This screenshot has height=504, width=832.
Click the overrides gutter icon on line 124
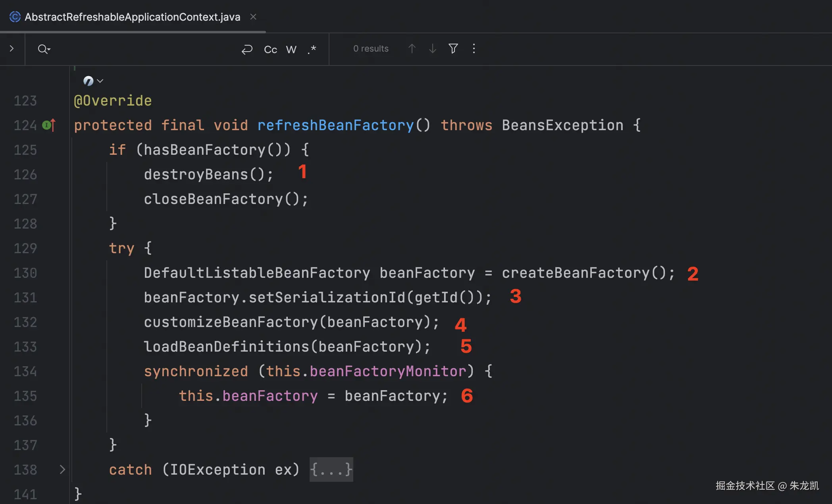pos(49,125)
